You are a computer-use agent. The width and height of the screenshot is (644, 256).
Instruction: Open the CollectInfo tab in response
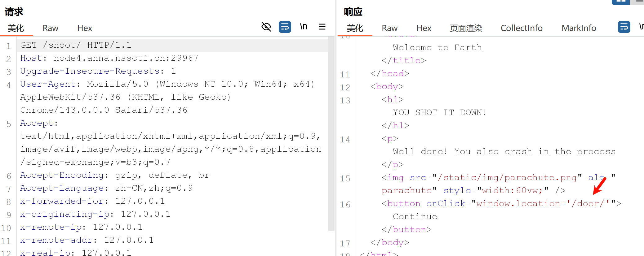tap(522, 28)
